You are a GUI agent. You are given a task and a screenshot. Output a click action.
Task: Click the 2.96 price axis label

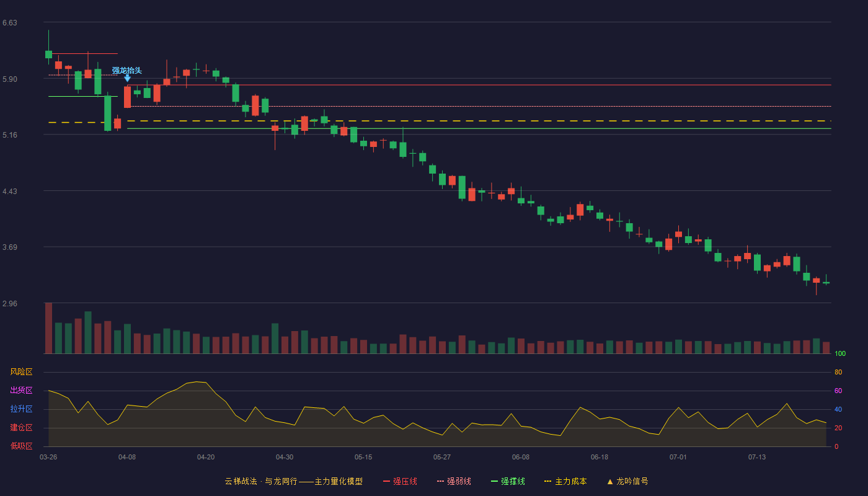point(9,304)
